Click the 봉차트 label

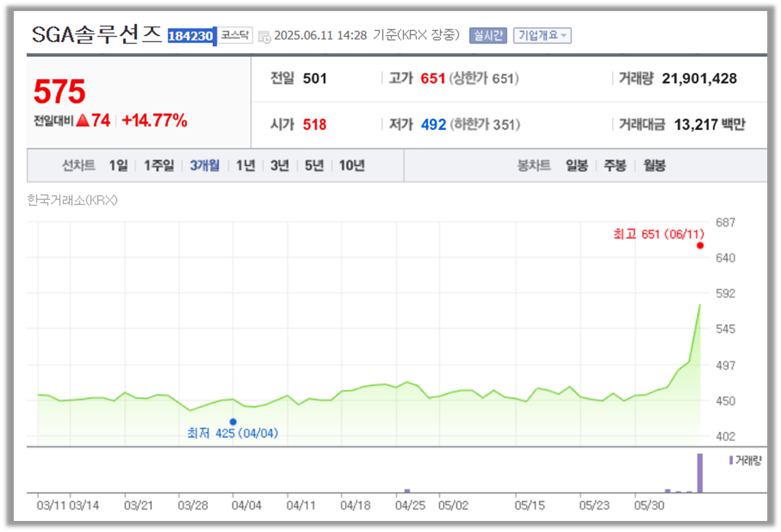(x=534, y=165)
